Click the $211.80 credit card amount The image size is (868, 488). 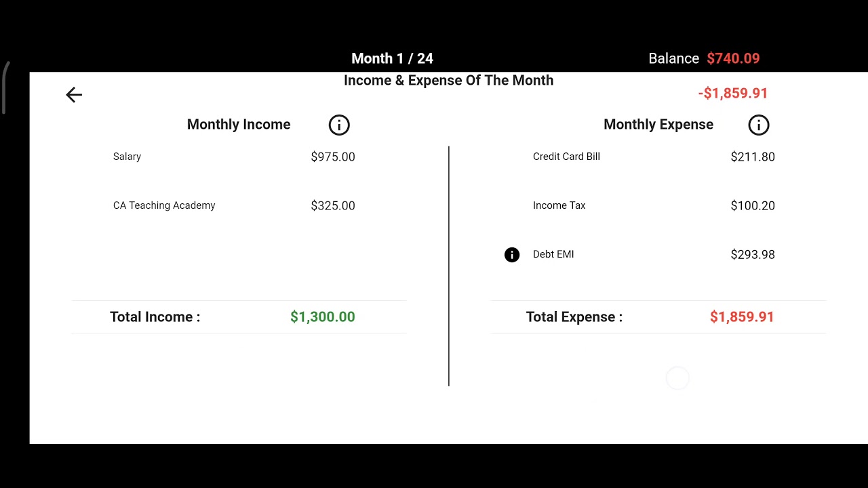(753, 157)
